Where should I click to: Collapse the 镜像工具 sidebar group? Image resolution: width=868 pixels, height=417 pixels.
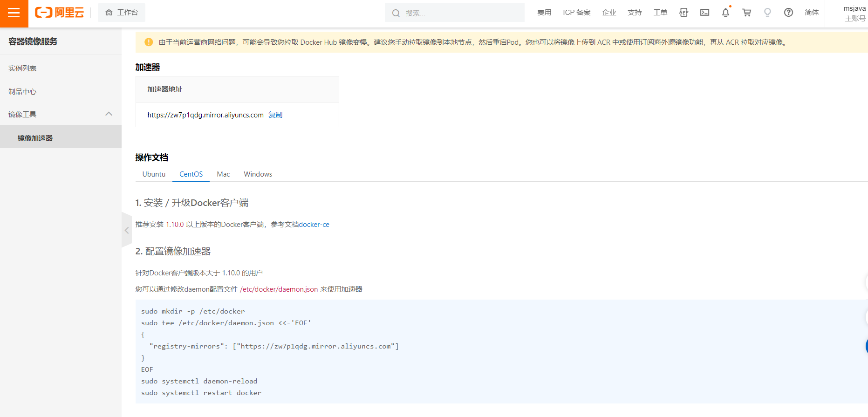(x=61, y=114)
